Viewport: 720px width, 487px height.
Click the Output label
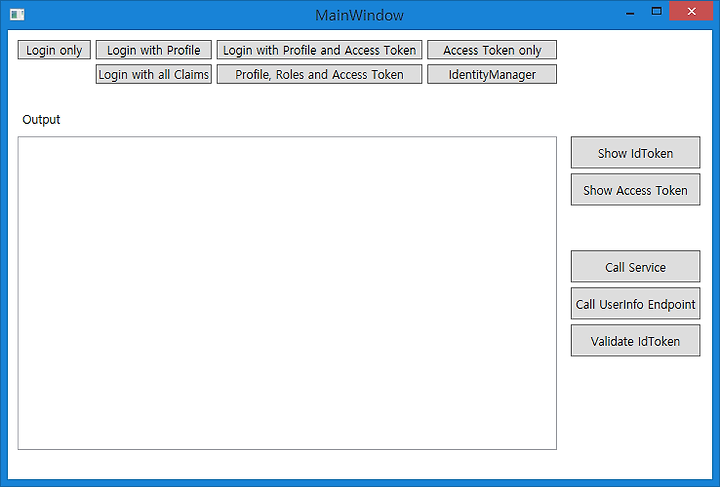click(x=41, y=119)
